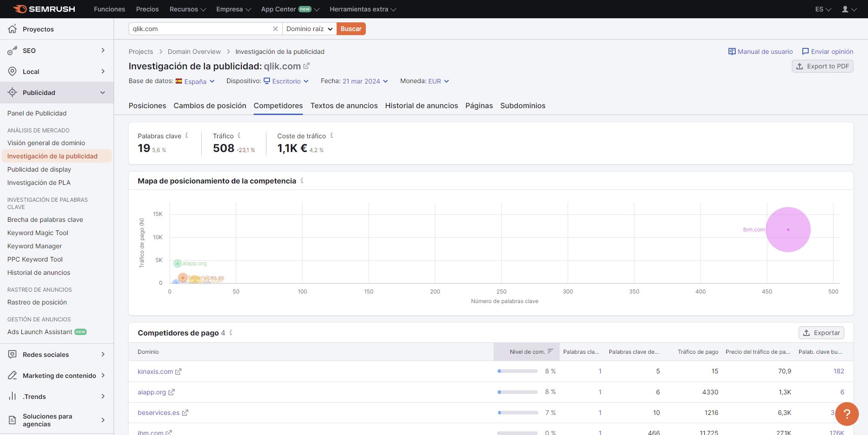This screenshot has width=868, height=435.
Task: Switch to the Cambios de posición tab
Action: 210,105
